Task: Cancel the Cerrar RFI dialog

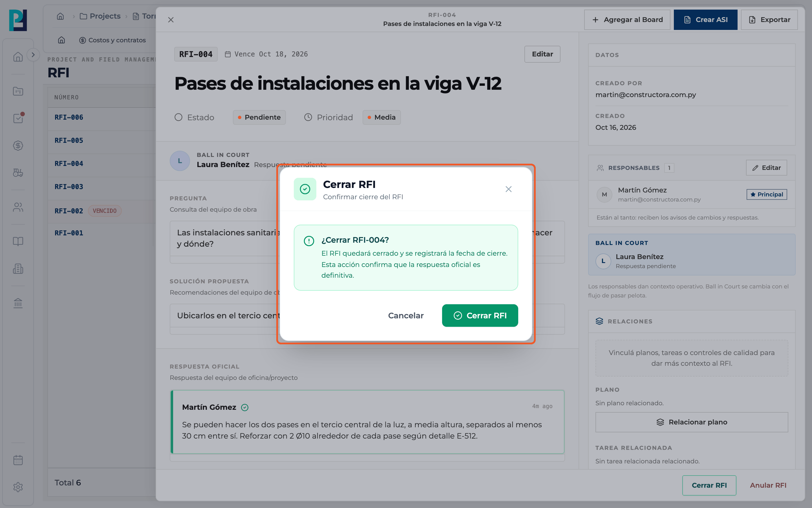Action: (406, 316)
